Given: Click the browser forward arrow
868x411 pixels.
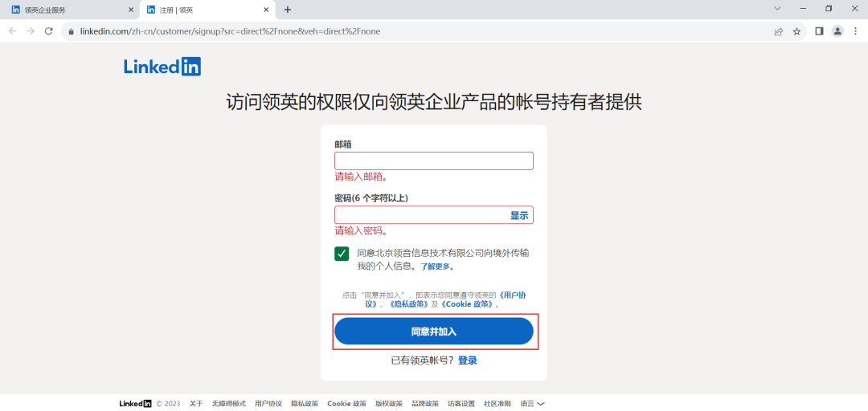Looking at the screenshot, I should 31,31.
